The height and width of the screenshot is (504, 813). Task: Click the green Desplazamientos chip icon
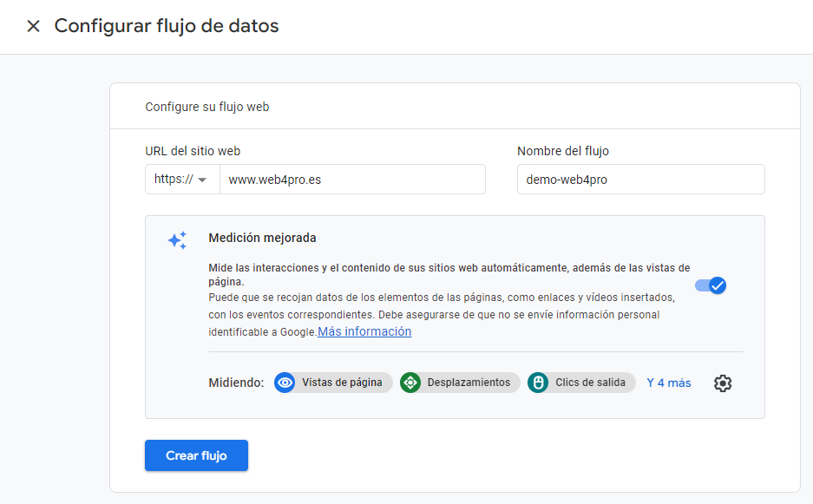click(410, 383)
